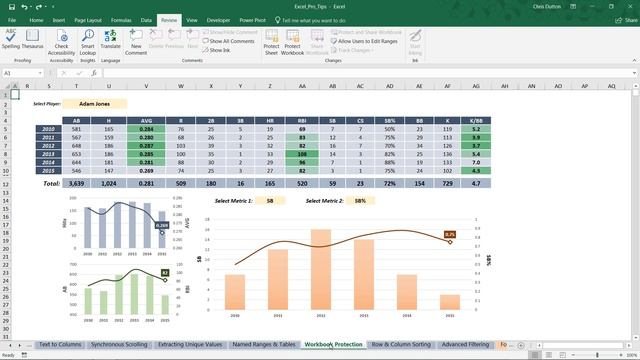Open the File menu
Screen dimensions: 640x360
click(x=12, y=20)
